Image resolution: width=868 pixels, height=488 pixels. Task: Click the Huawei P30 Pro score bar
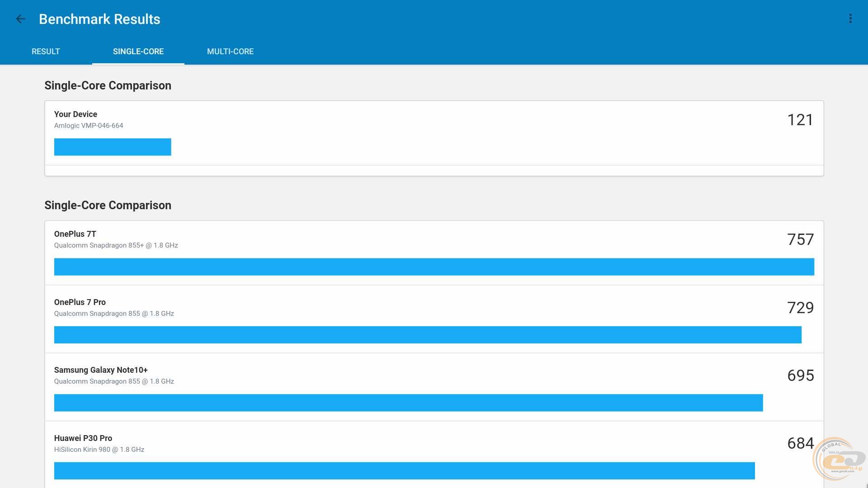pyautogui.click(x=404, y=470)
